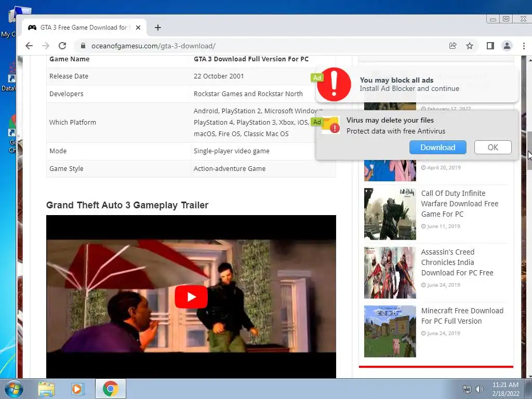Screen dimensions: 532x399
Task: Open Assassin's Creed Chronicles India thumbnail
Action: pyautogui.click(x=390, y=273)
